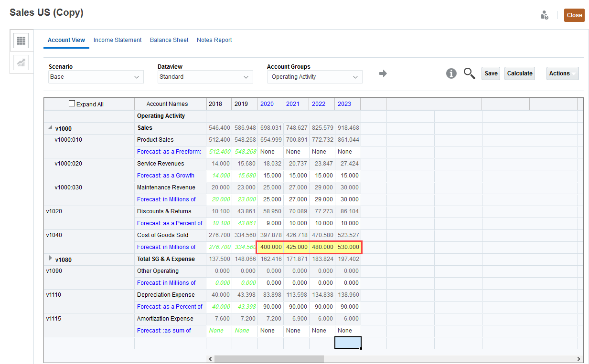
Task: Enable the Expand All checkbox
Action: pos(72,103)
